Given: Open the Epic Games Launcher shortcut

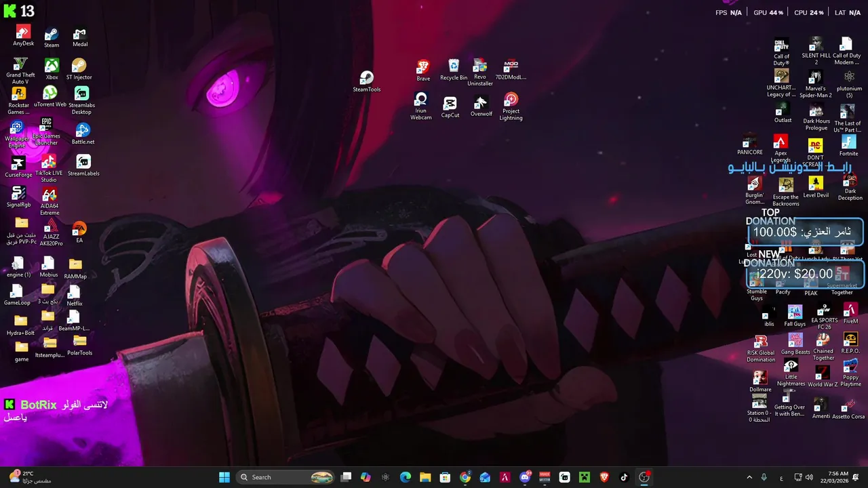Looking at the screenshot, I should click(x=46, y=132).
